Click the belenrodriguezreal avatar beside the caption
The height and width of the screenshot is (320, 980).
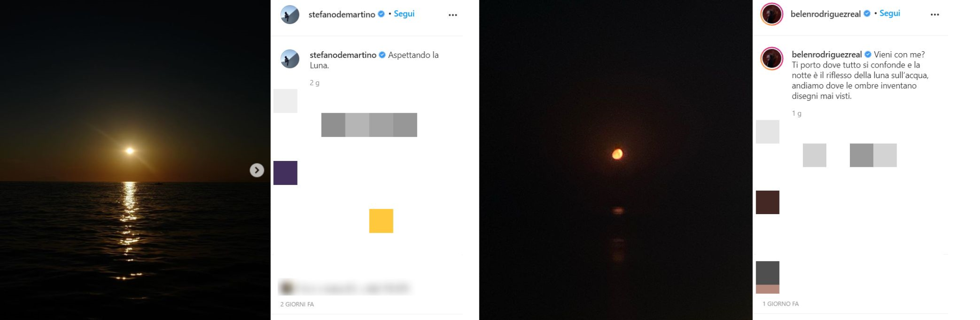point(771,59)
